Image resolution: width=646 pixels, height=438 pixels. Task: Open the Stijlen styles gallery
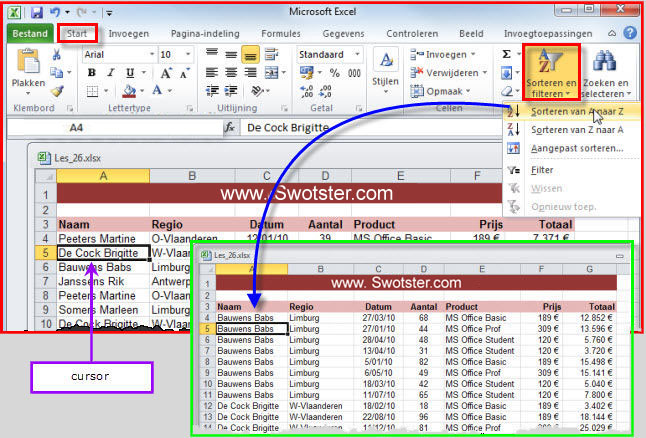pyautogui.click(x=386, y=70)
